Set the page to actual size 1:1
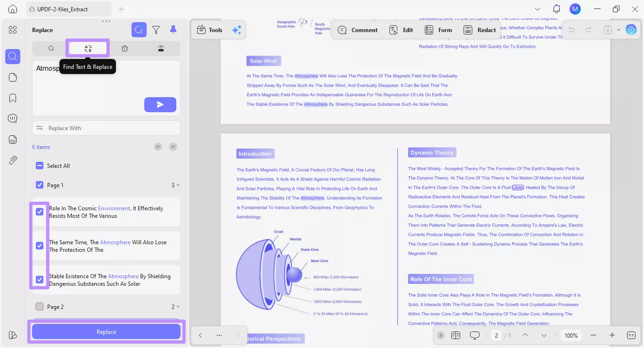 coord(631,335)
